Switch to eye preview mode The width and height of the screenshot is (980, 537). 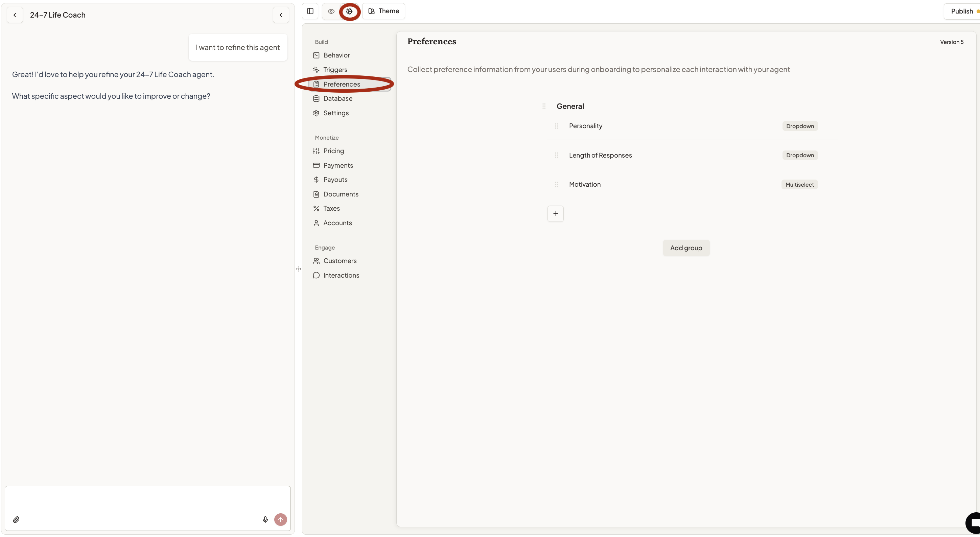331,11
